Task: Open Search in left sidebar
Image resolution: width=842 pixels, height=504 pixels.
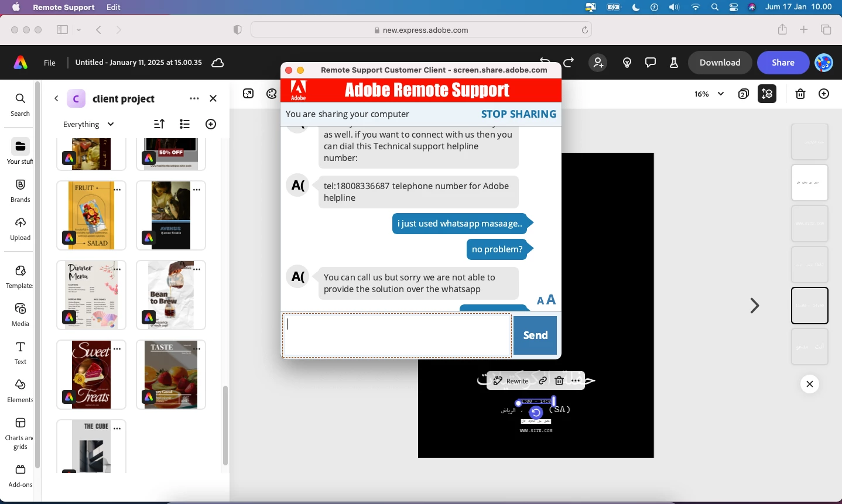Action: [20, 104]
